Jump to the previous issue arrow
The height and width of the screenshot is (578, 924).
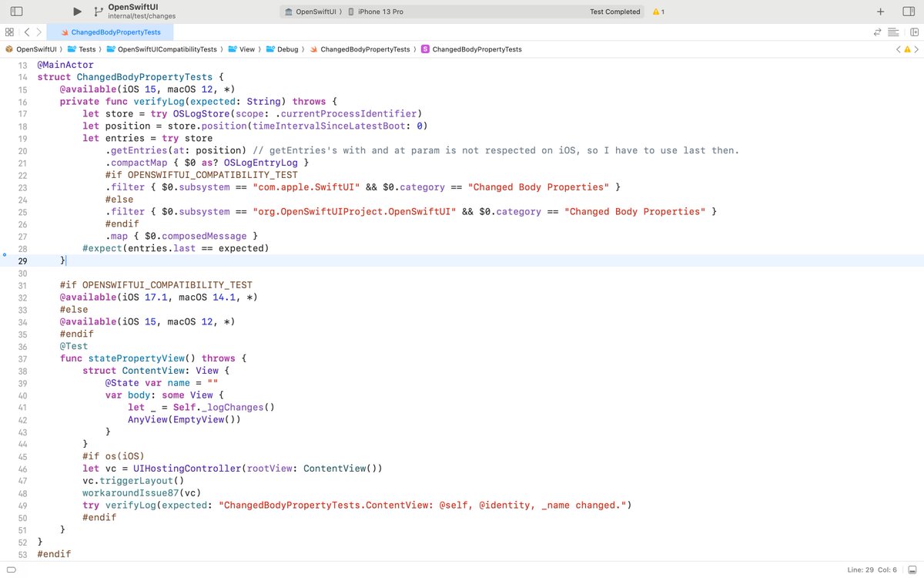(898, 49)
